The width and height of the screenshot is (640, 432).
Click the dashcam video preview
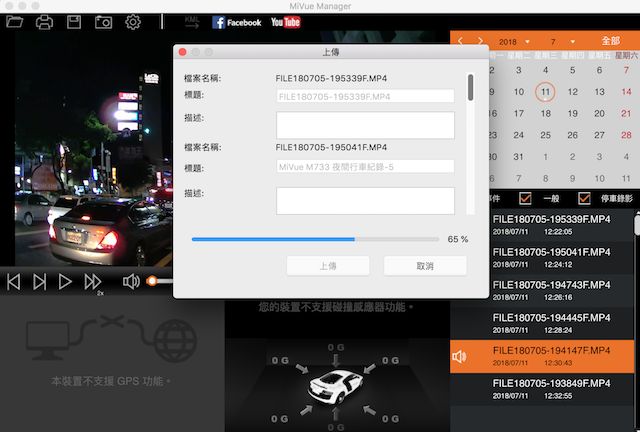click(93, 149)
